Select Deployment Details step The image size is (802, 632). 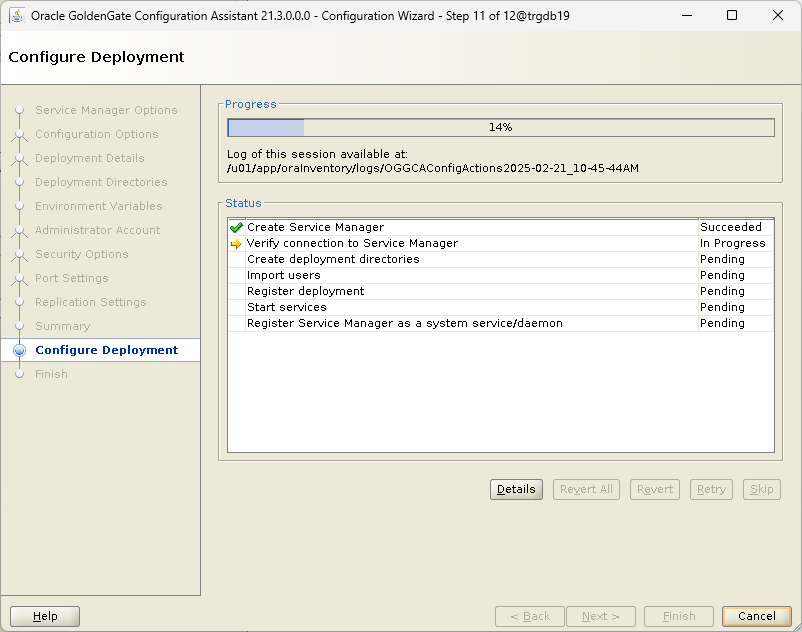tap(90, 159)
